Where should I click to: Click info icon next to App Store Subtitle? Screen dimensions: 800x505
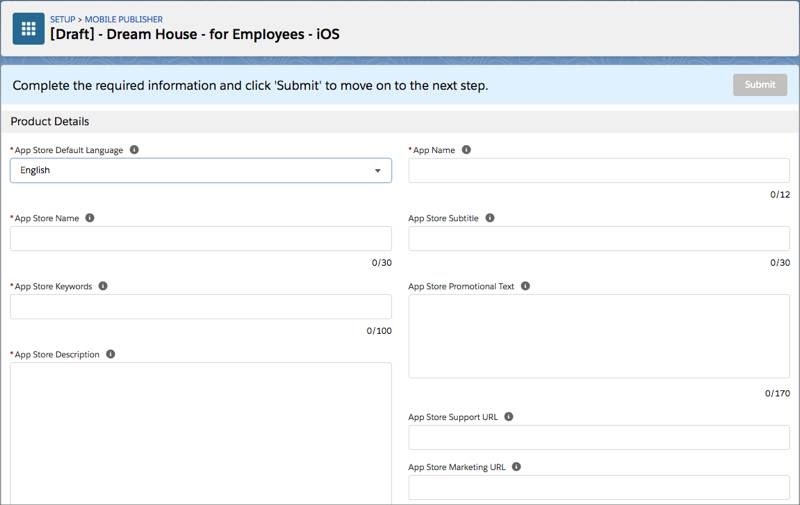[490, 218]
